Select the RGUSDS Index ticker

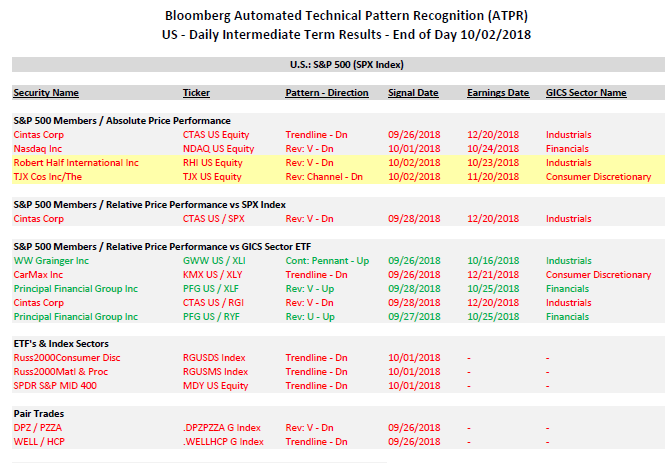click(214, 358)
